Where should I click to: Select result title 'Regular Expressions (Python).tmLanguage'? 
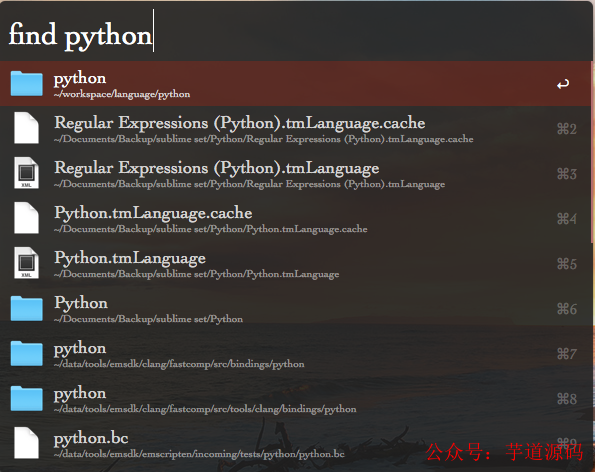pyautogui.click(x=217, y=168)
